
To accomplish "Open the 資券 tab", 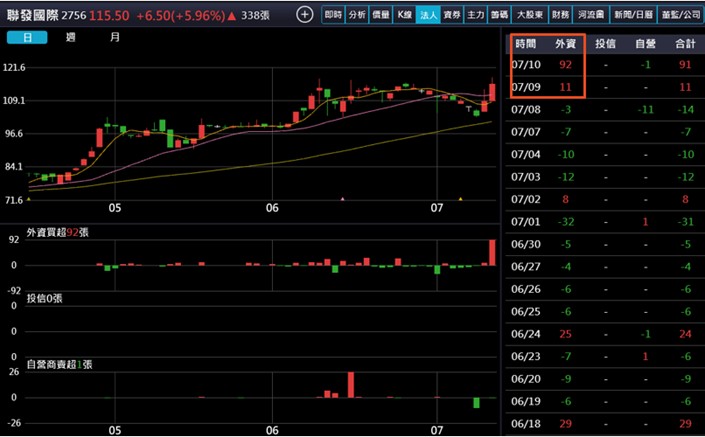I will coord(452,15).
